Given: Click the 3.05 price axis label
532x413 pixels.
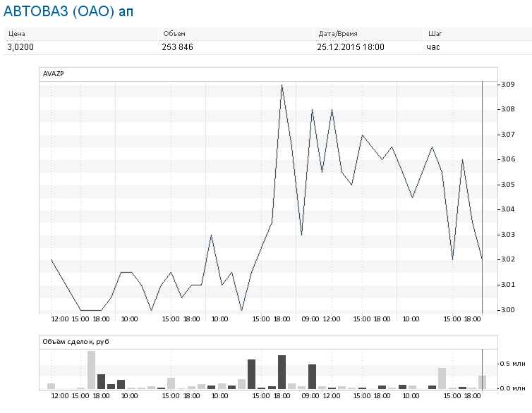Looking at the screenshot, I should 508,185.
